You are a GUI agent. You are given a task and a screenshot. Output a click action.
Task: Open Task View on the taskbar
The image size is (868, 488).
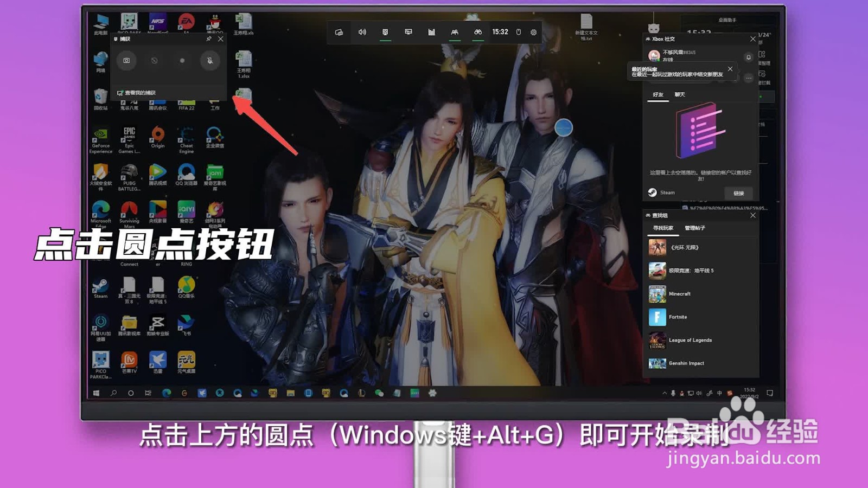[x=148, y=393]
